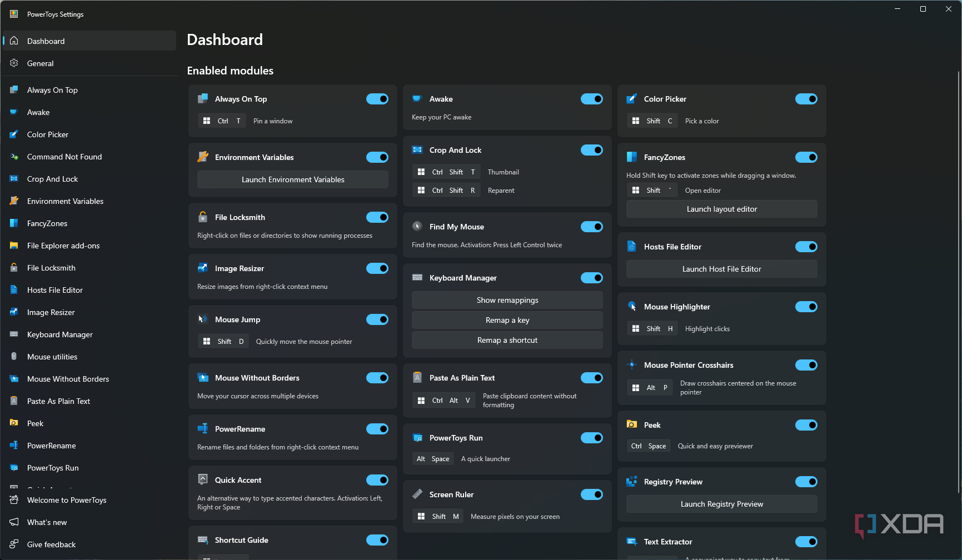
Task: Click the Screen Ruler card icon
Action: pos(417,494)
